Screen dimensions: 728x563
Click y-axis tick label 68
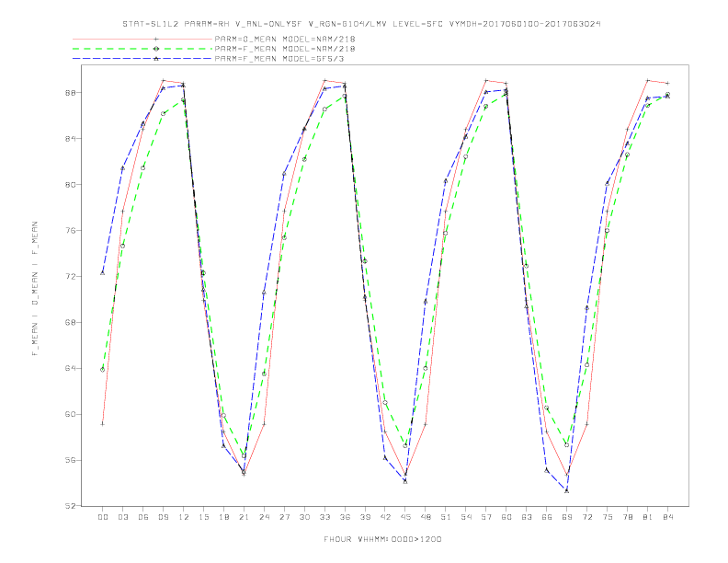click(70, 322)
